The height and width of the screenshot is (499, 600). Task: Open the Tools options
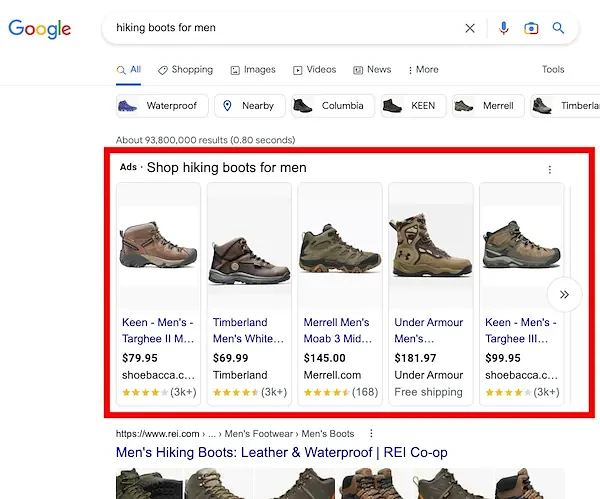tap(553, 69)
